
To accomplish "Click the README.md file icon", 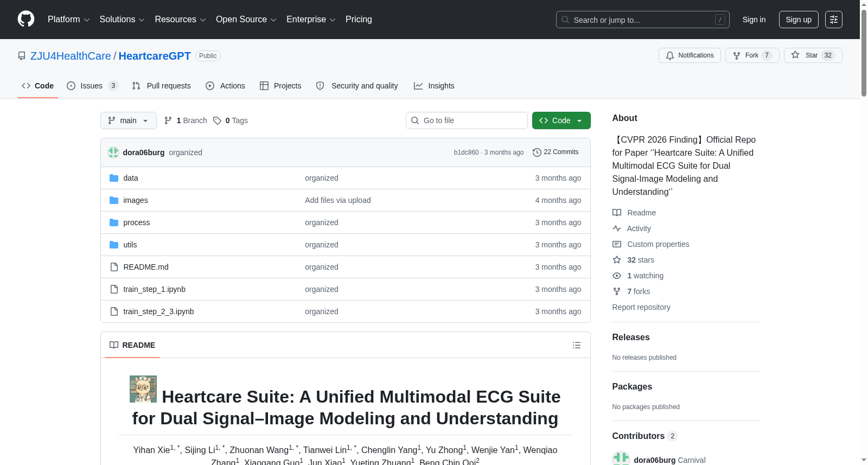I will (x=114, y=267).
